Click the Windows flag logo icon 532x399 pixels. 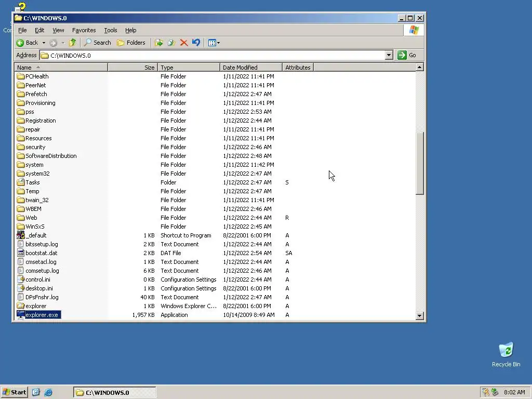[x=414, y=30]
